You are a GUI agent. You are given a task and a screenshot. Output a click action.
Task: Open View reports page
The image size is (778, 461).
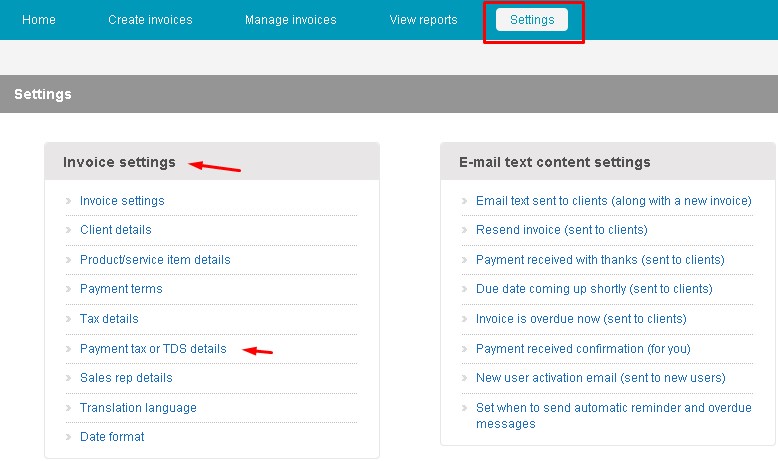point(423,20)
